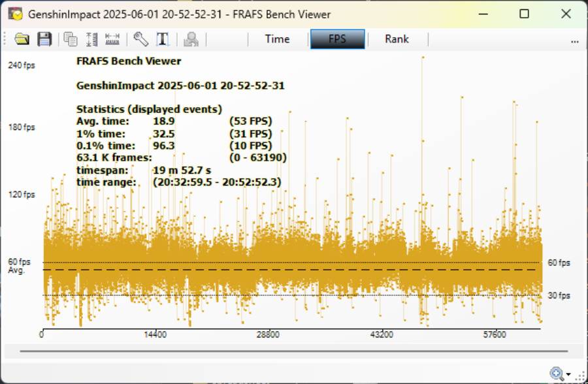Open settings with the wrench icon
This screenshot has height=384, width=588.
(140, 39)
